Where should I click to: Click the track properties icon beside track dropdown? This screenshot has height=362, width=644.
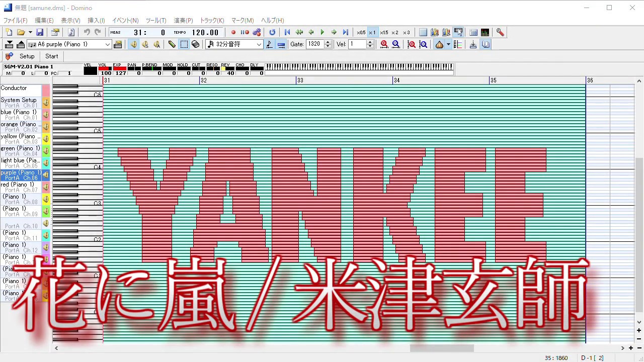118,44
